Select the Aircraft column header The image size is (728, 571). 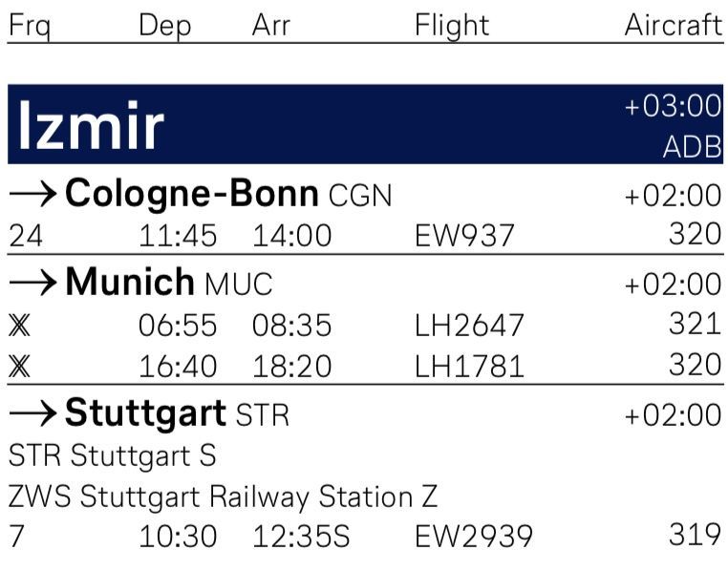674,25
